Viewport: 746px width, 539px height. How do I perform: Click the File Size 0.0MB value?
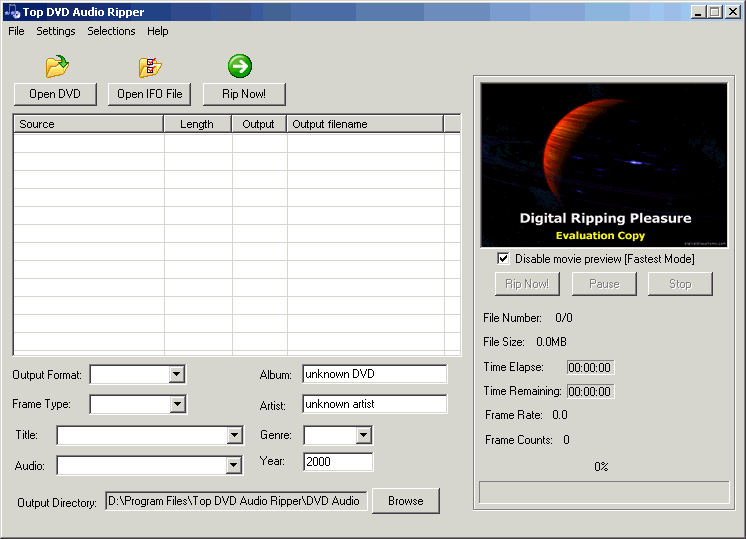click(551, 342)
